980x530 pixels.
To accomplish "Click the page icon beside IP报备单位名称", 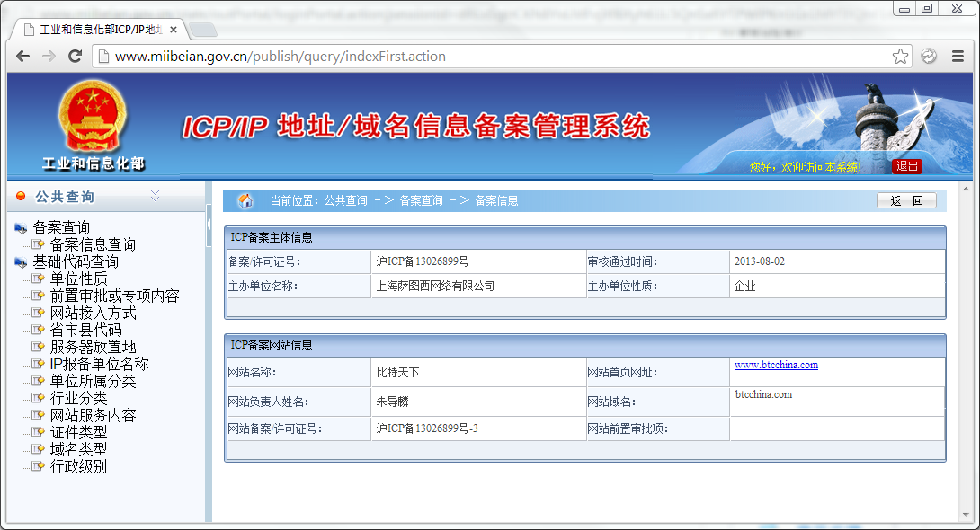I will 38,363.
